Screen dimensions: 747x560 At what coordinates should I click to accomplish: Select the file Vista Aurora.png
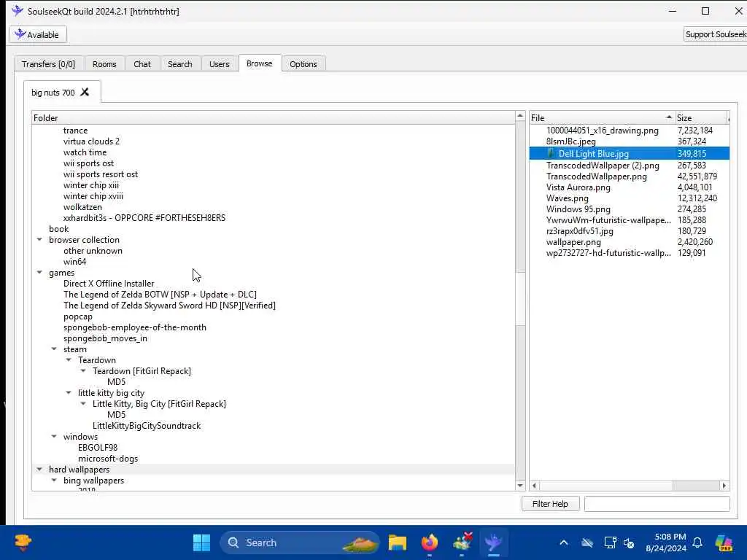(578, 187)
